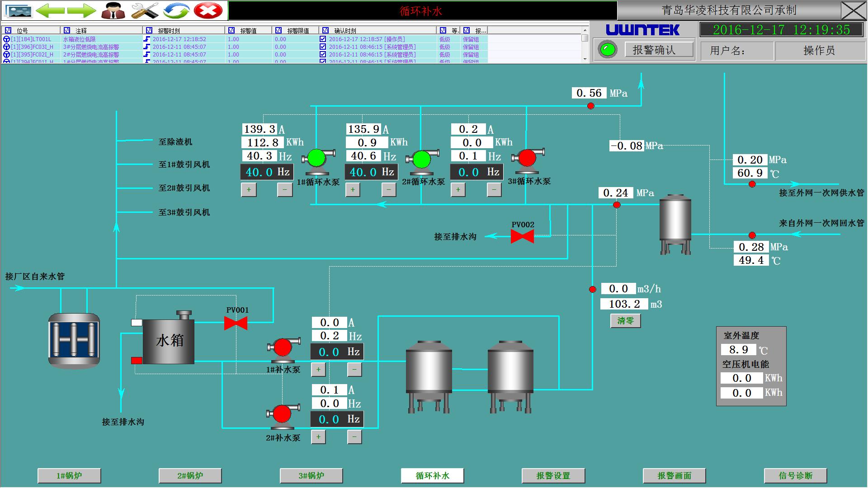Increase 1#循环水泵 frequency with plus button
Image resolution: width=868 pixels, height=488 pixels.
pos(249,190)
